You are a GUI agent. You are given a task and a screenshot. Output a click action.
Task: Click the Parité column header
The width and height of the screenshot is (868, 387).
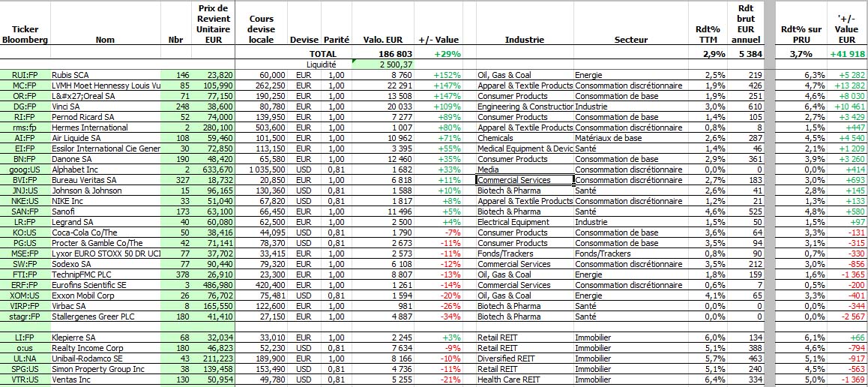(x=336, y=40)
